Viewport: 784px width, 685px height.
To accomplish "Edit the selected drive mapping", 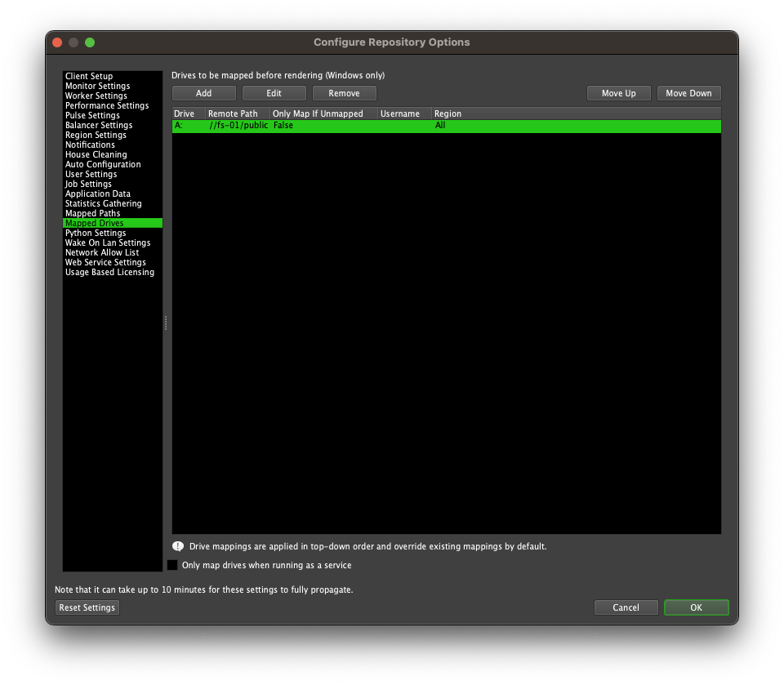I will [274, 93].
